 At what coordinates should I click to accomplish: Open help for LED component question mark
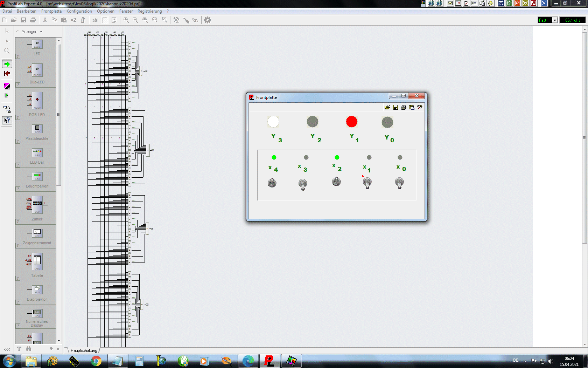click(x=18, y=56)
